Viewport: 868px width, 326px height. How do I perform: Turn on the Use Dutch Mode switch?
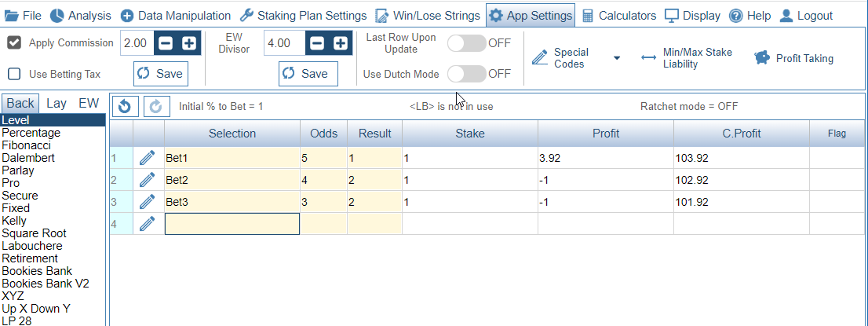467,74
